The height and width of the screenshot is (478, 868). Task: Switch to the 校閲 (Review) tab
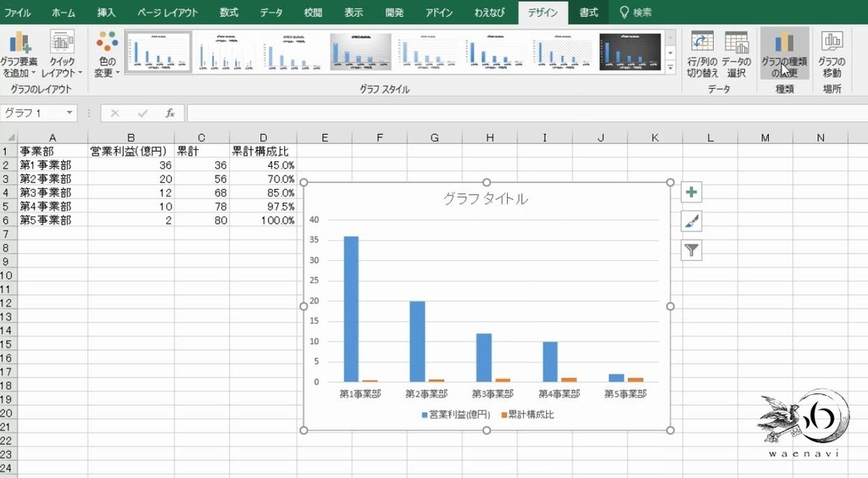click(313, 12)
